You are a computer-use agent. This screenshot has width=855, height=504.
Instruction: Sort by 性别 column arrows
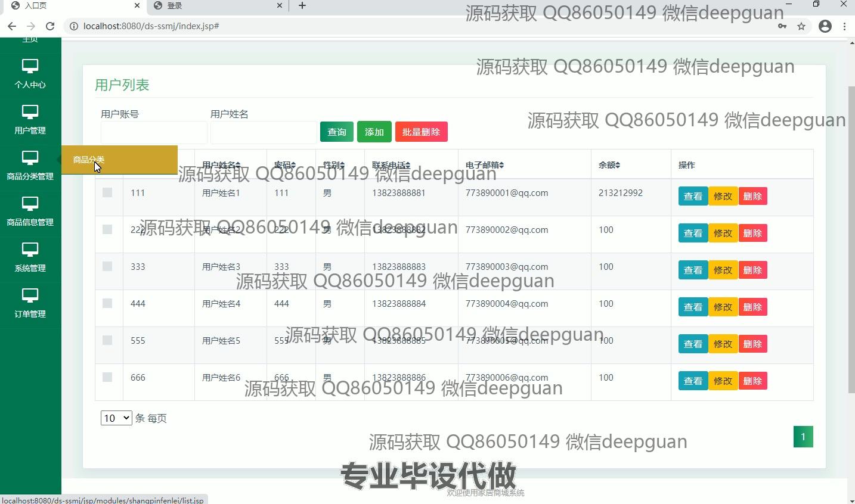(x=342, y=165)
